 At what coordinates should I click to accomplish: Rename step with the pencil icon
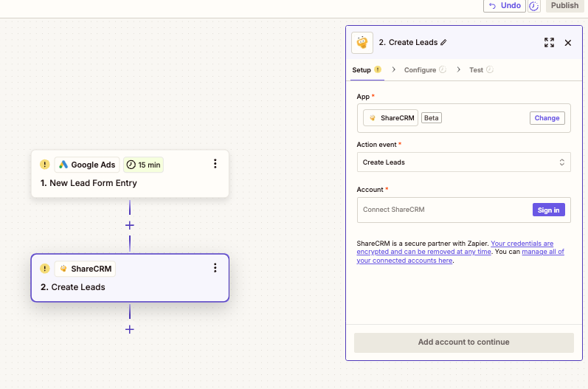click(x=443, y=42)
